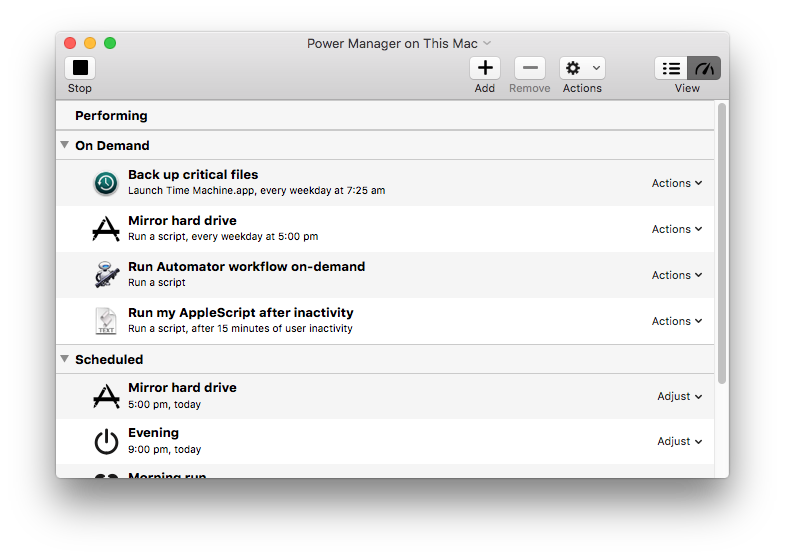
Task: Collapse the Scheduled section
Action: point(65,359)
